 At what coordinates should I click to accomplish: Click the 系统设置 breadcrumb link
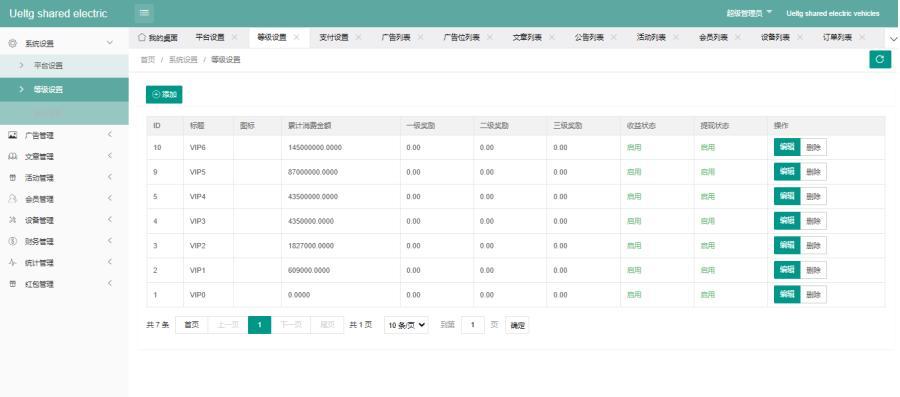[183, 60]
